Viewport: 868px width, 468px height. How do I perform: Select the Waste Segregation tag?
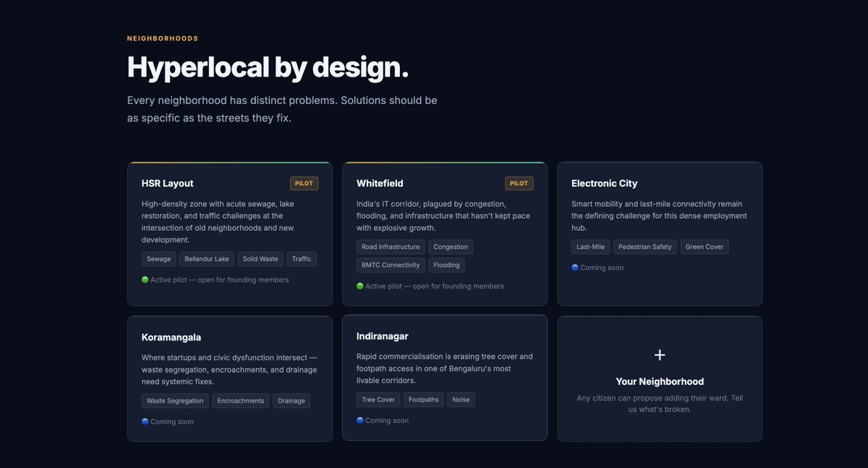coord(175,401)
